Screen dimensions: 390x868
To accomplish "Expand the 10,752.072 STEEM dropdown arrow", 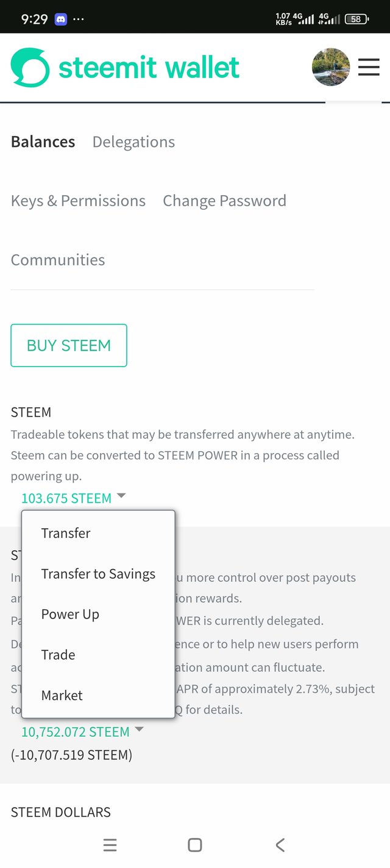I will click(139, 729).
